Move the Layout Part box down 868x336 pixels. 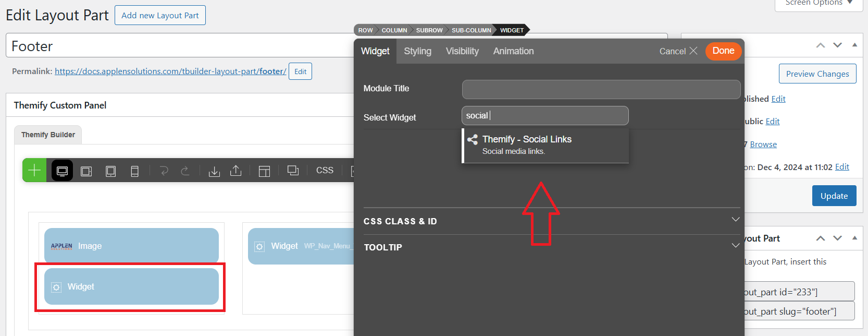tap(838, 238)
